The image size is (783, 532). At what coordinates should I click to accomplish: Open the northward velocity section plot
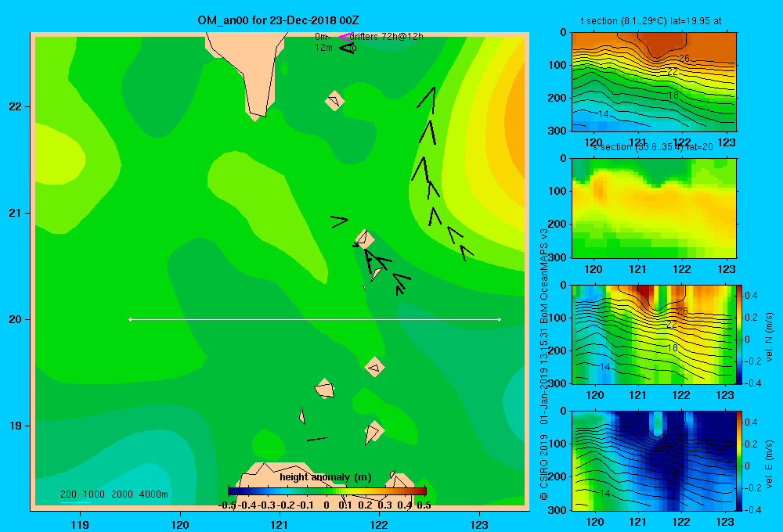[654, 334]
